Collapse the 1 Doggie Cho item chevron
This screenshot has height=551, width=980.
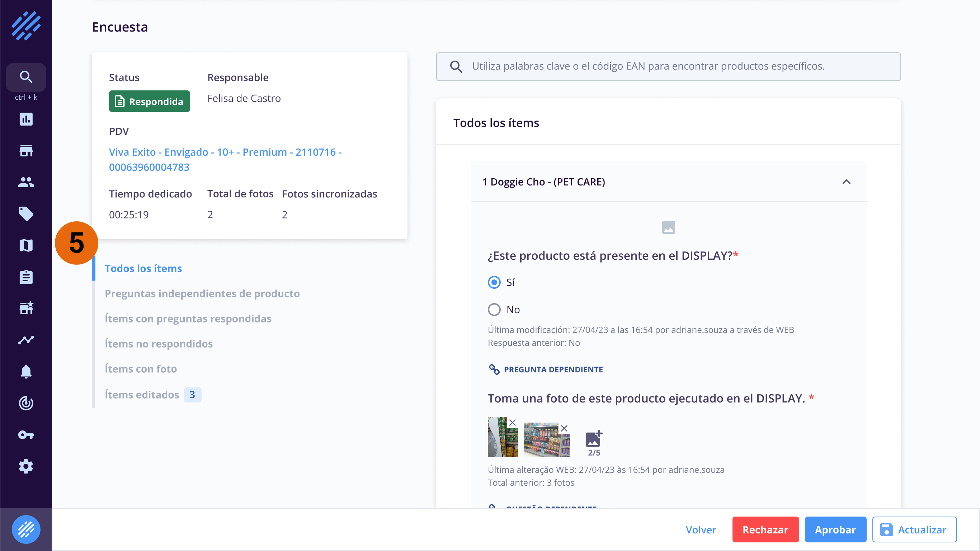pyautogui.click(x=846, y=182)
